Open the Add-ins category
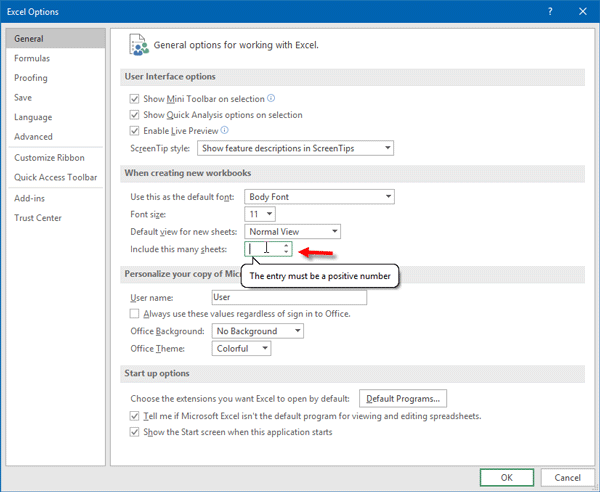This screenshot has width=600, height=492. click(55, 198)
